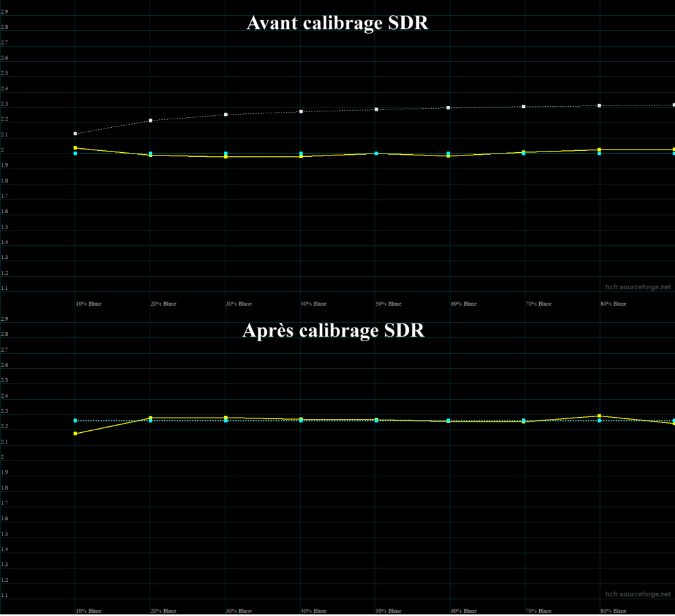Click yellow peak point at 80% in bottom chart
The width and height of the screenshot is (675, 616).
pos(599,416)
